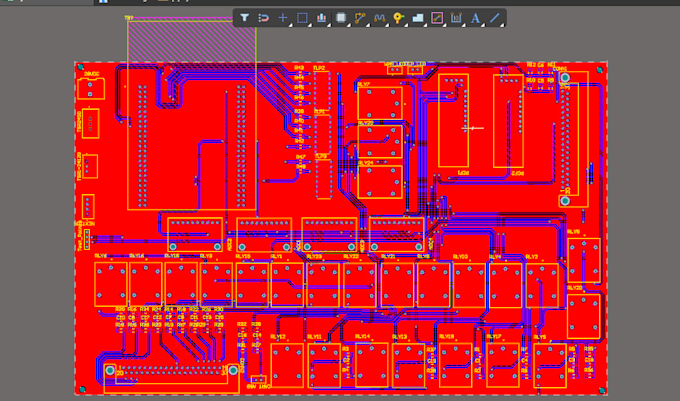Open the Align objects tool

[321, 18]
